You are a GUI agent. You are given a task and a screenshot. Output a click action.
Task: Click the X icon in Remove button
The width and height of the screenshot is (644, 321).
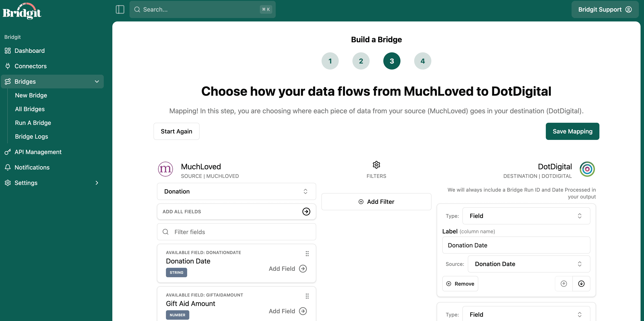click(x=448, y=284)
